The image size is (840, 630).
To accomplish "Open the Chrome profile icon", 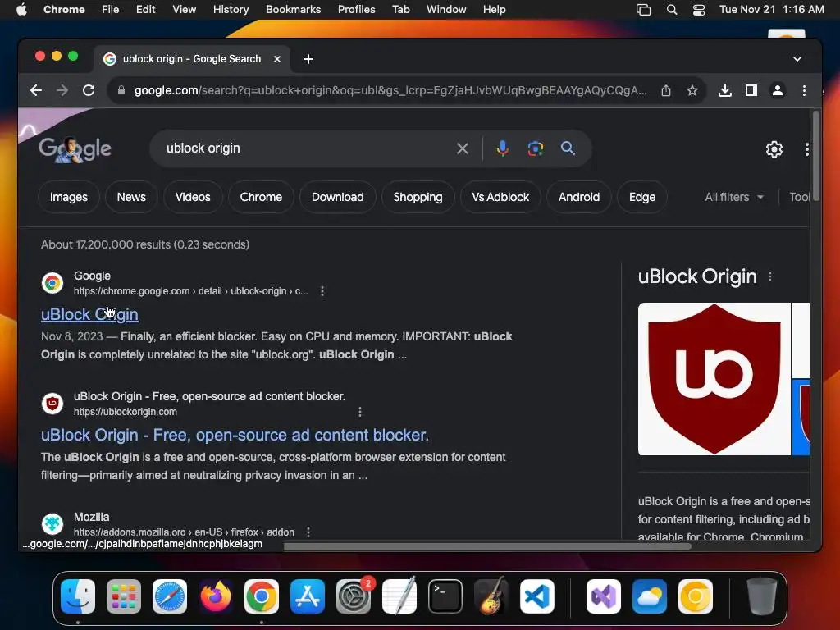I will pos(778,90).
